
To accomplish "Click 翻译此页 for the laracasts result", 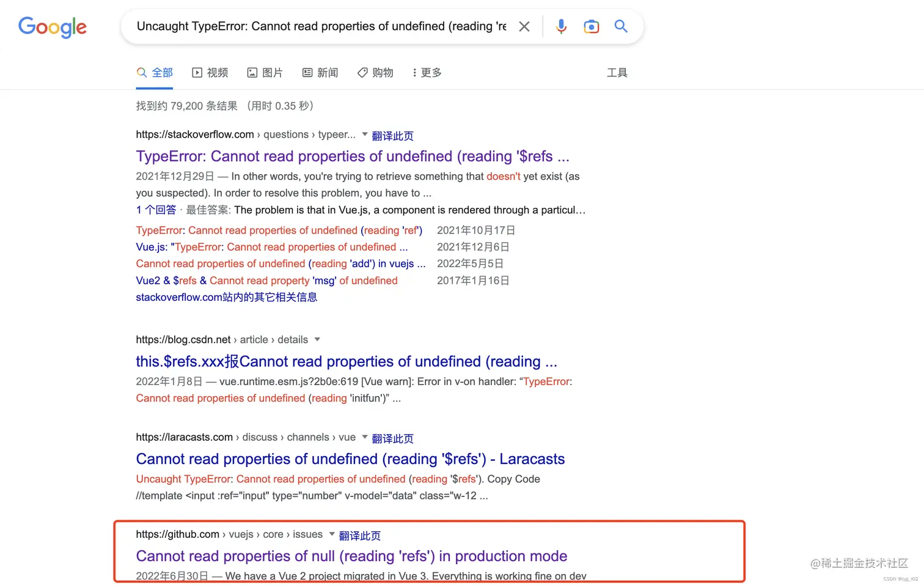I will pyautogui.click(x=393, y=438).
